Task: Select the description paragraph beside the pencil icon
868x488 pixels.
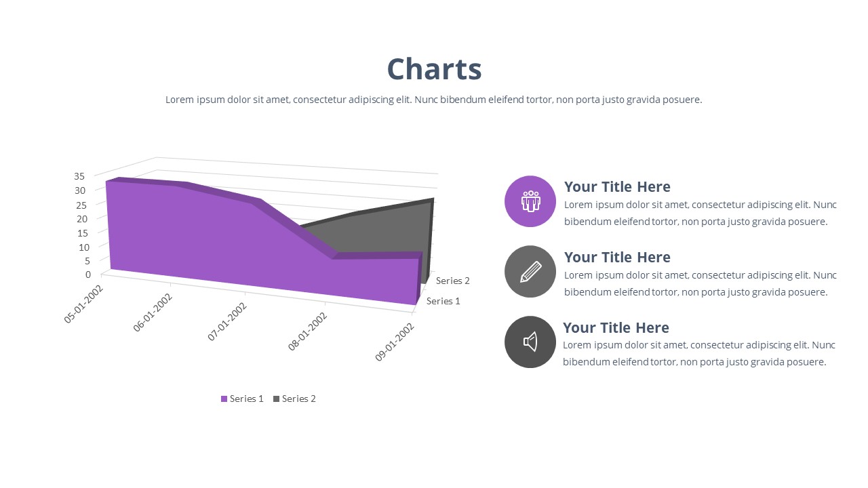Action: 700,283
